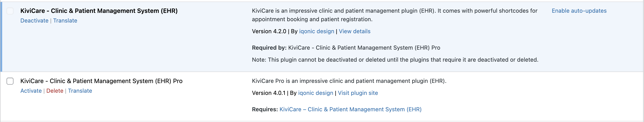Enable auto-updates for KiviCare
This screenshot has height=122, width=644.
[579, 11]
